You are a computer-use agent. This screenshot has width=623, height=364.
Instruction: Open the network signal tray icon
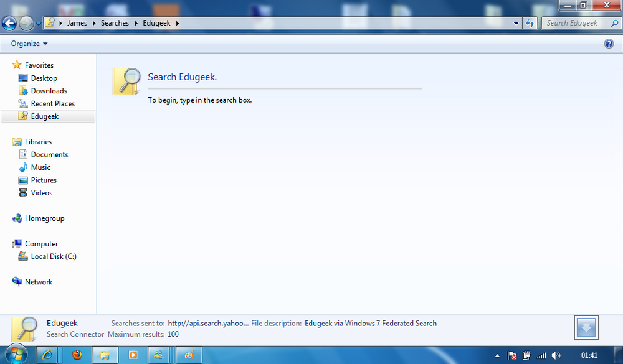tap(541, 355)
